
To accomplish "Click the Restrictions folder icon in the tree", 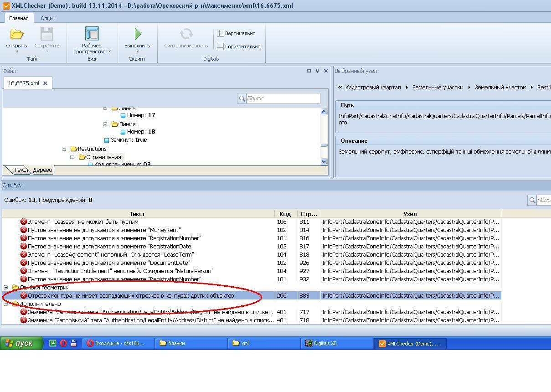I will click(x=73, y=149).
